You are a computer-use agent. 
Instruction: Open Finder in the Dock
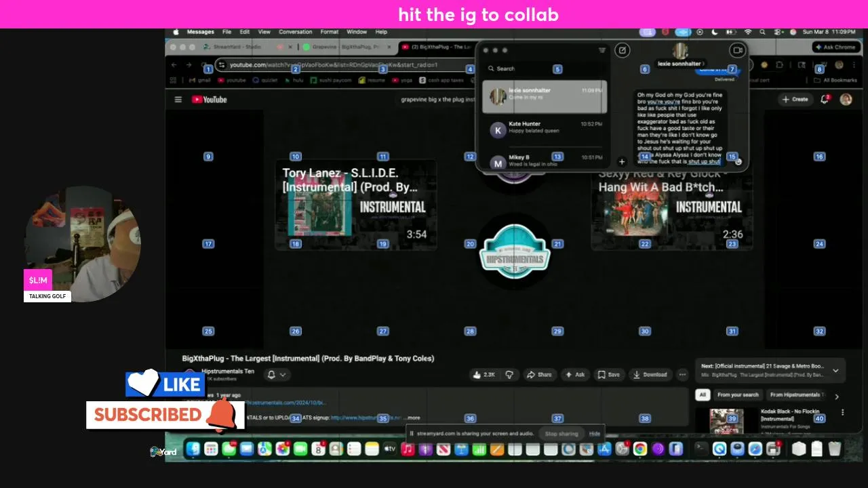point(193,449)
